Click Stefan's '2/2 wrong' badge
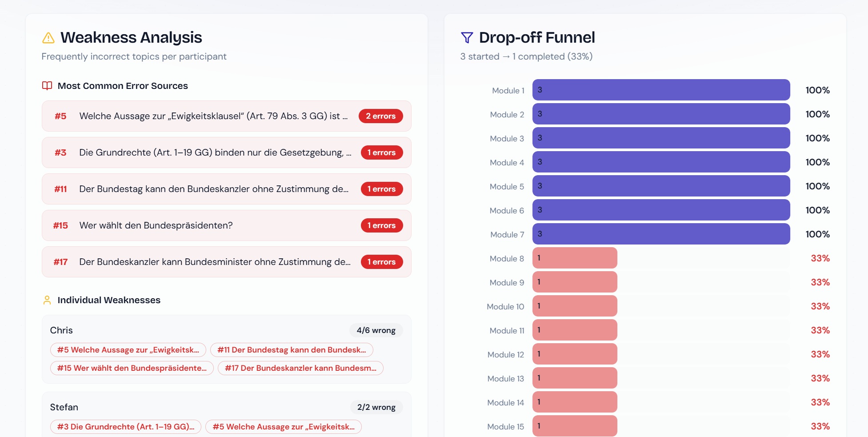 (376, 407)
